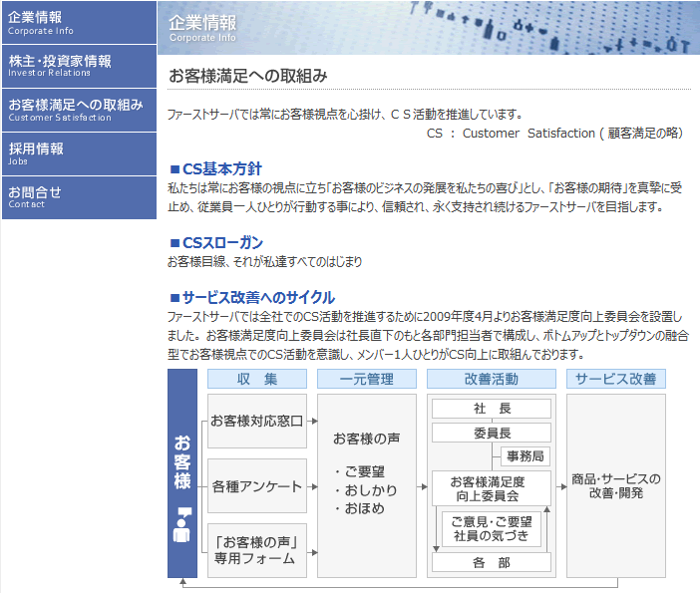Viewport: 700px width, 593px height.
Task: Click the 一元管理 column header
Action: pos(366,379)
